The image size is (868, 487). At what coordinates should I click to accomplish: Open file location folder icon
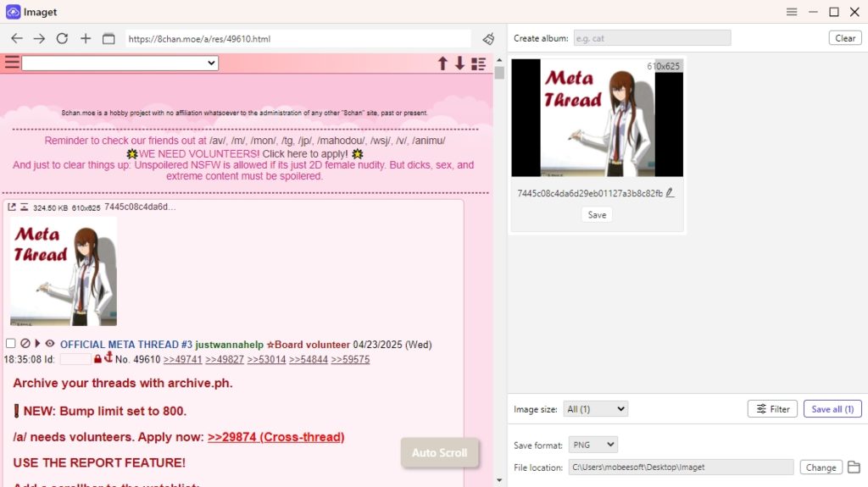(x=854, y=467)
